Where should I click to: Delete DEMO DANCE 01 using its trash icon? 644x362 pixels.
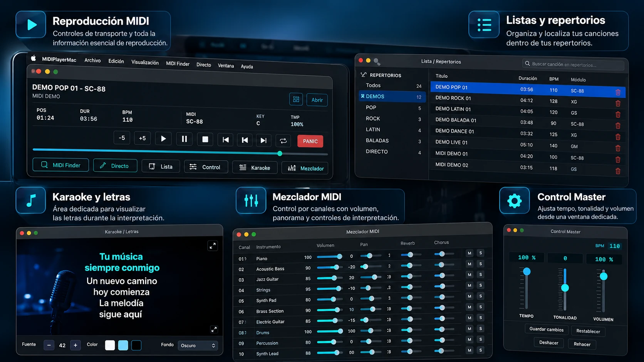click(618, 137)
